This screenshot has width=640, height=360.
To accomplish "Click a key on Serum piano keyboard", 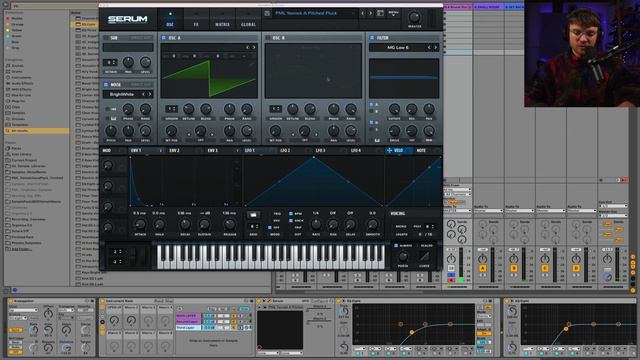I will coord(270,257).
